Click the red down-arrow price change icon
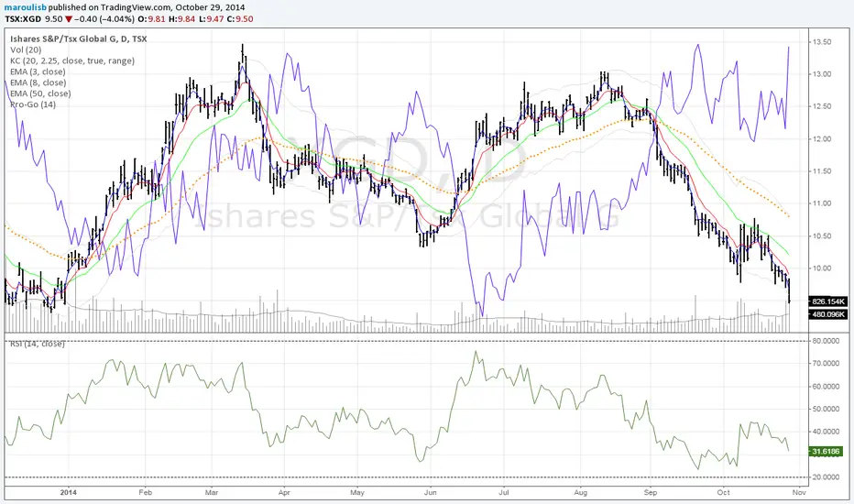This screenshot has width=854, height=504. point(69,19)
